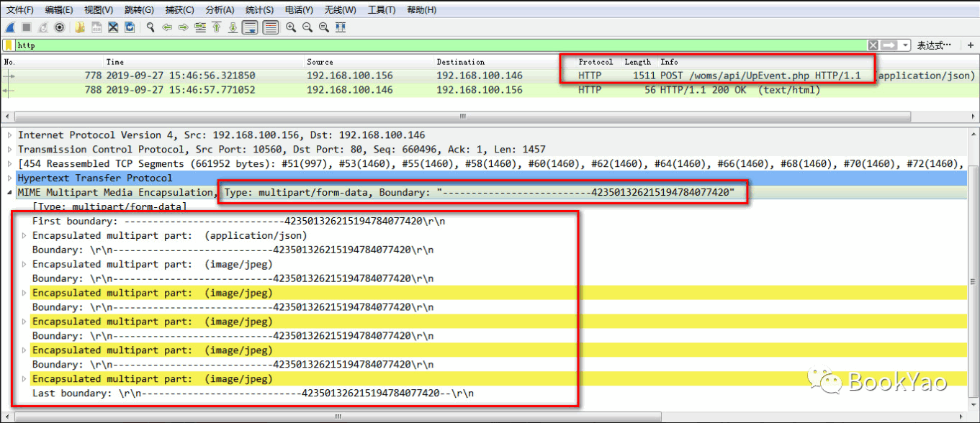
Task: Toggle packet list colorization
Action: coord(270,27)
